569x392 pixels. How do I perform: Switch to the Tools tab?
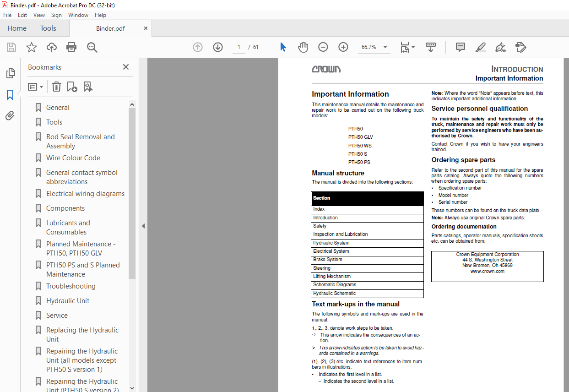(x=48, y=28)
